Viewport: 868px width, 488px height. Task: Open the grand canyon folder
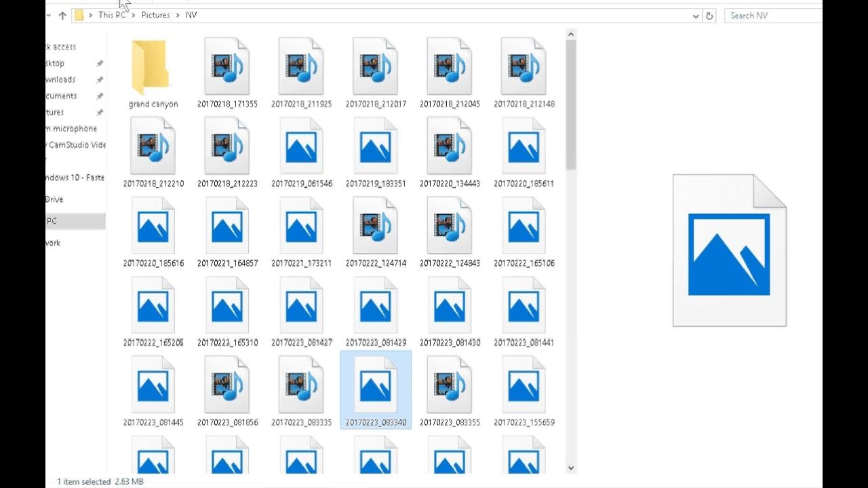[x=153, y=73]
